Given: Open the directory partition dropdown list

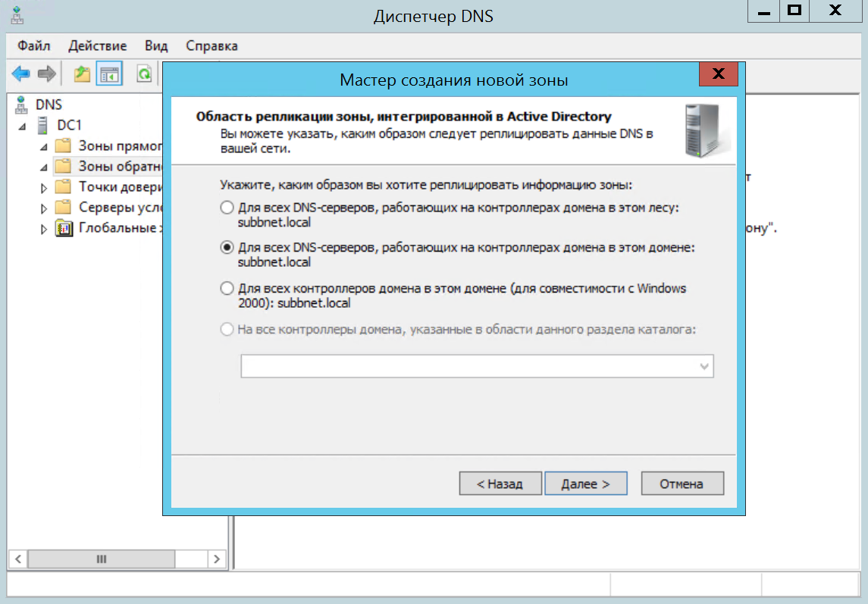Looking at the screenshot, I should (704, 367).
